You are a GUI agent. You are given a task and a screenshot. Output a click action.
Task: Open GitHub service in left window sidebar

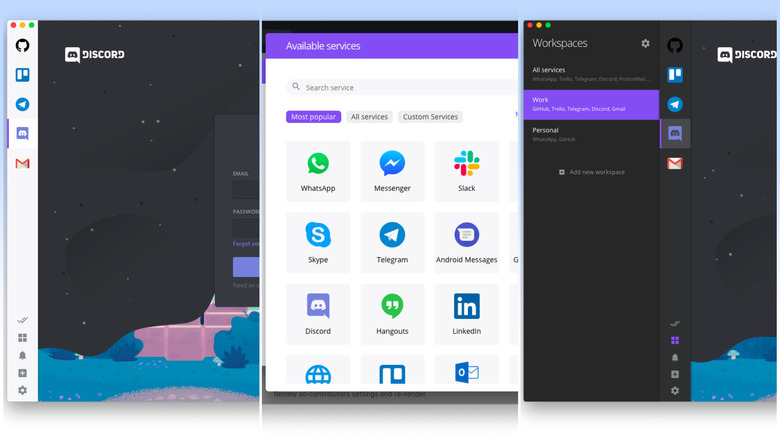[22, 46]
